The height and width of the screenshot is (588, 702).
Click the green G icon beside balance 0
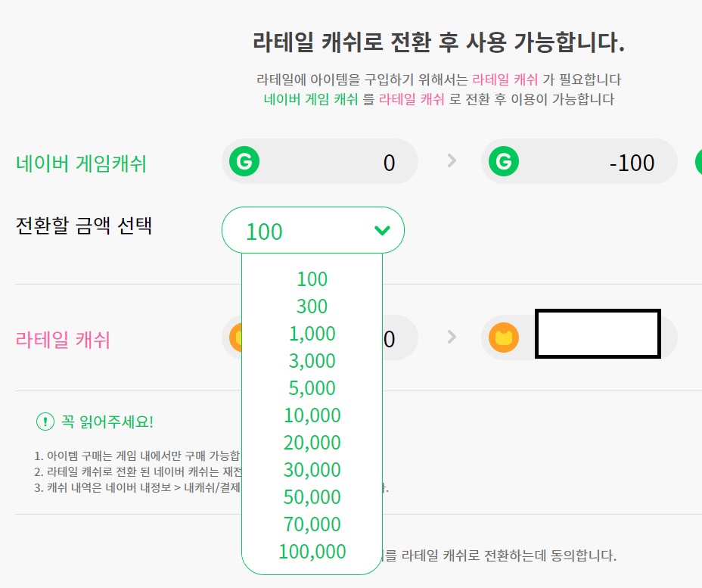[x=244, y=161]
